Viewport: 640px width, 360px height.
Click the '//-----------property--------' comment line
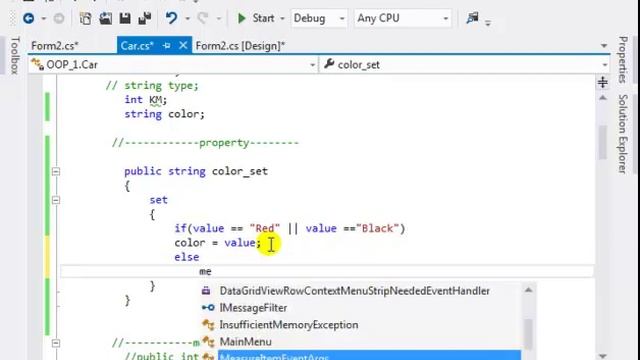206,143
